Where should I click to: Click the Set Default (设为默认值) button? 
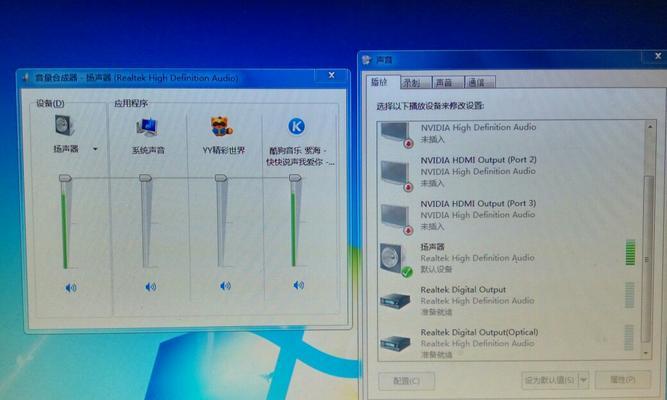pos(550,380)
